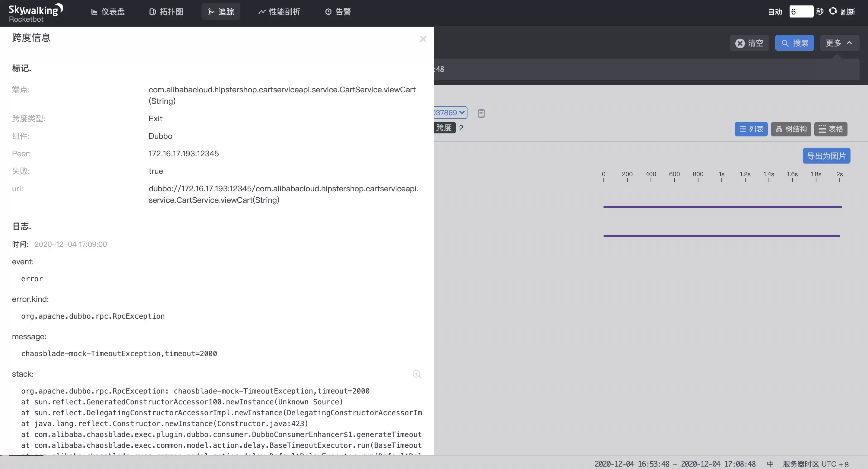Toggle language via 中 in footer
Image resolution: width=868 pixels, height=469 pixels.
(770, 464)
